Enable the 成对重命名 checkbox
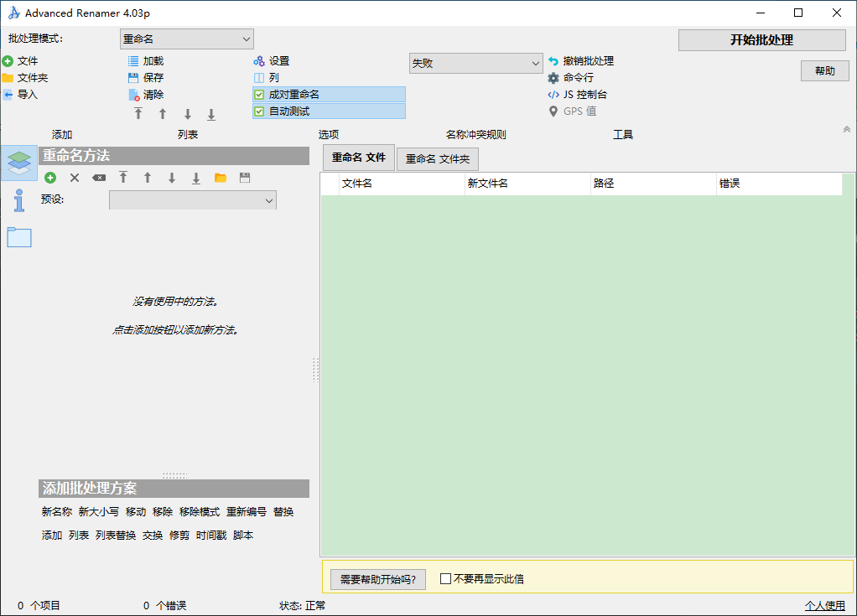 pyautogui.click(x=259, y=94)
